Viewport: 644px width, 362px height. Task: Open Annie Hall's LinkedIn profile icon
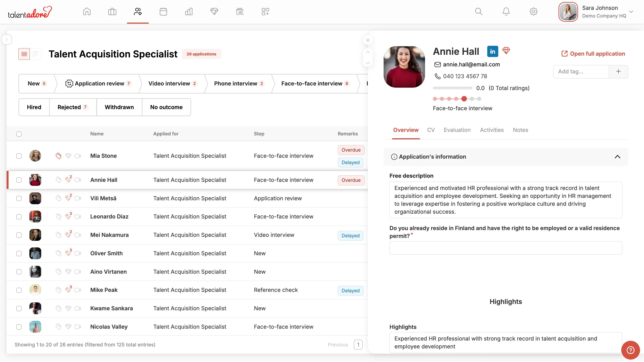[492, 51]
